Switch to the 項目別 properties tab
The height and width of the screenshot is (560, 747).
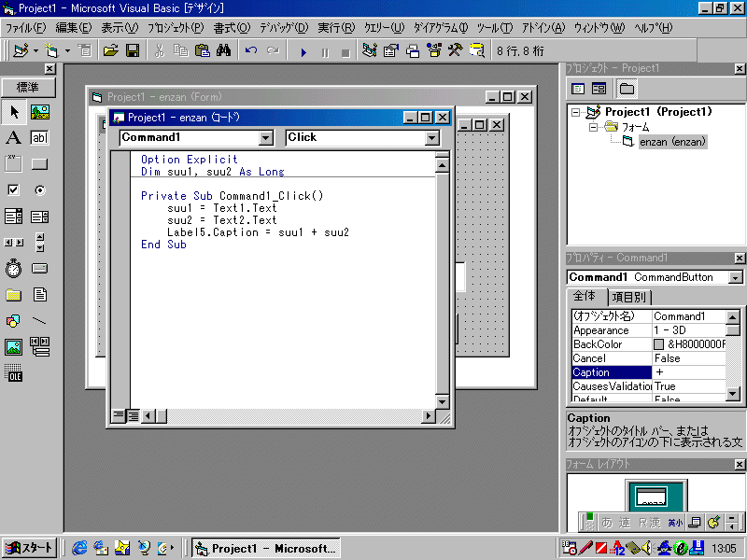click(x=628, y=298)
